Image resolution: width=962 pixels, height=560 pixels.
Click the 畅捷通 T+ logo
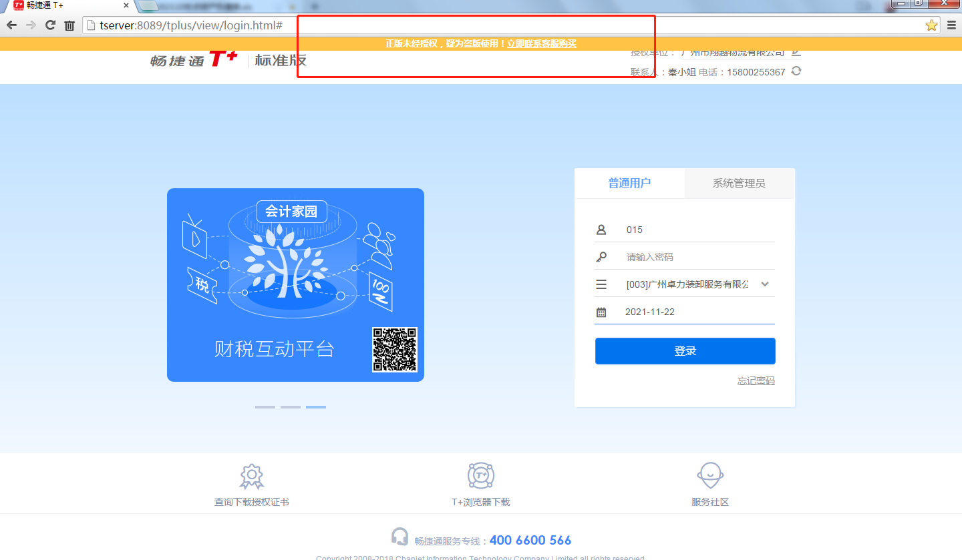(194, 59)
